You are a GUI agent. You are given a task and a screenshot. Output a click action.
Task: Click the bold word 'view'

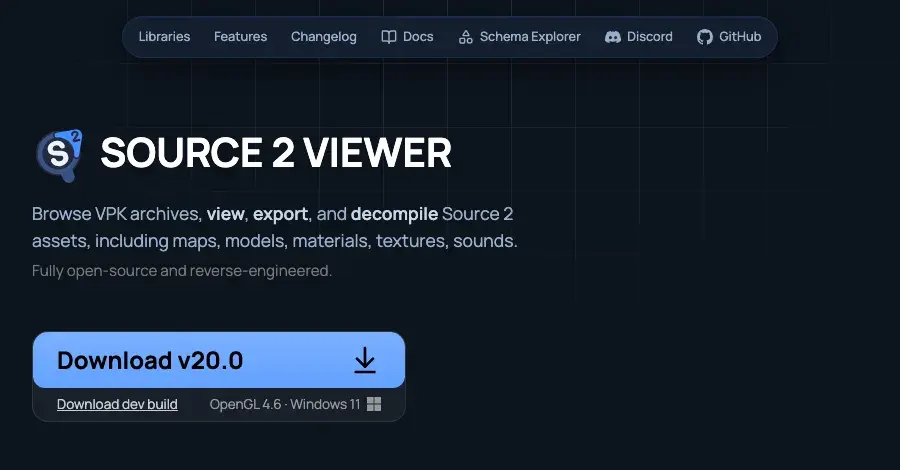[226, 214]
